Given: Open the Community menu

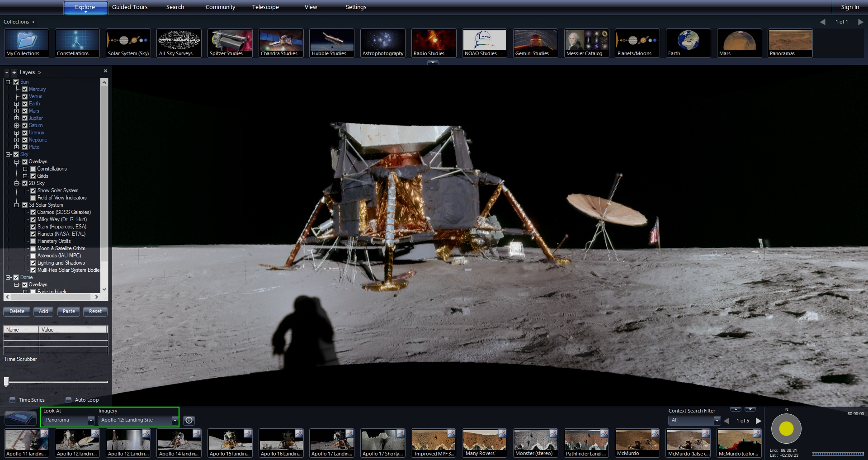Looking at the screenshot, I should 220,7.
